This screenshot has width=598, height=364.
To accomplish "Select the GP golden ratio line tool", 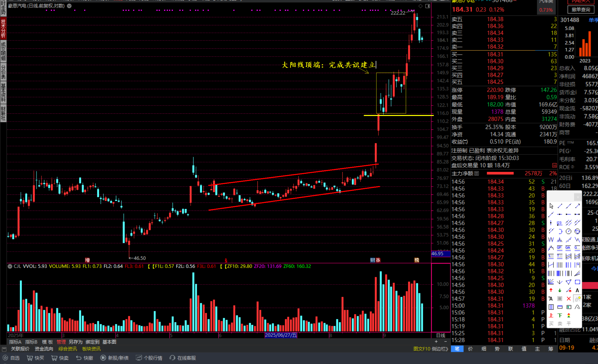I will point(560,248).
